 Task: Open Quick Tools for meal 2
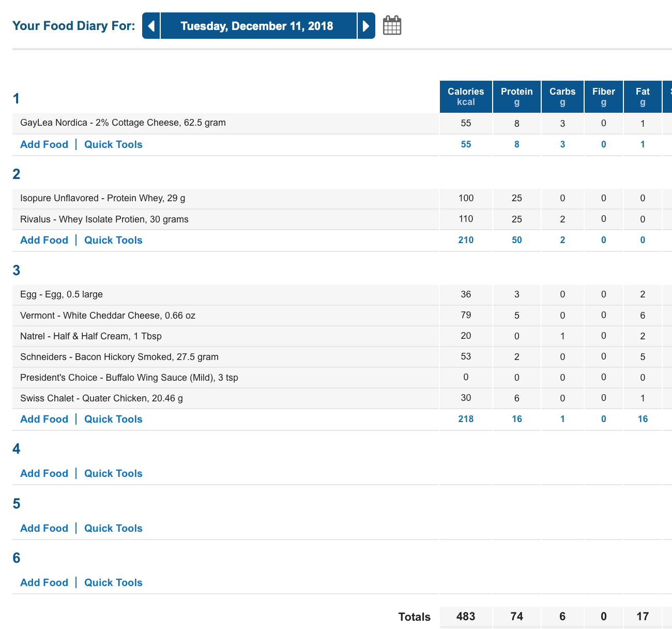tap(113, 240)
